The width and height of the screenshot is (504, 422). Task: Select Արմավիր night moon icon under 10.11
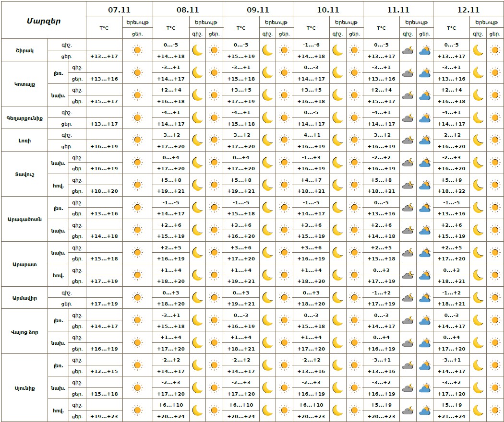pos(337,298)
